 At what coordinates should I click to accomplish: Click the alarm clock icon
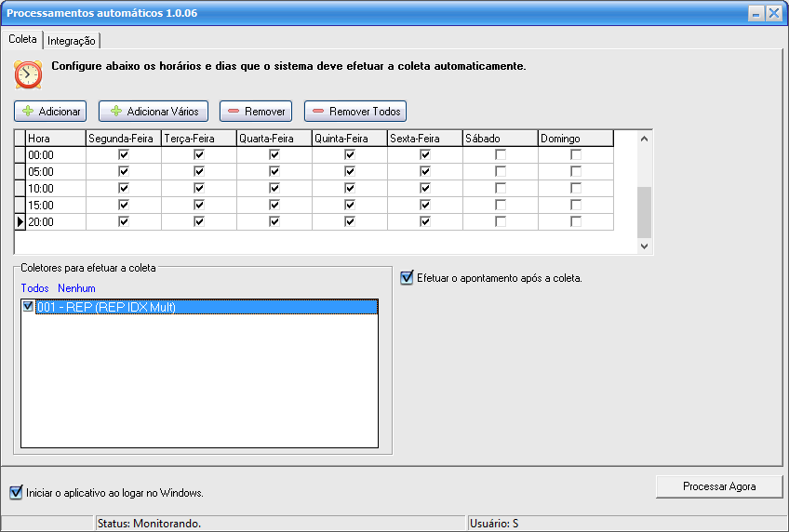click(28, 73)
